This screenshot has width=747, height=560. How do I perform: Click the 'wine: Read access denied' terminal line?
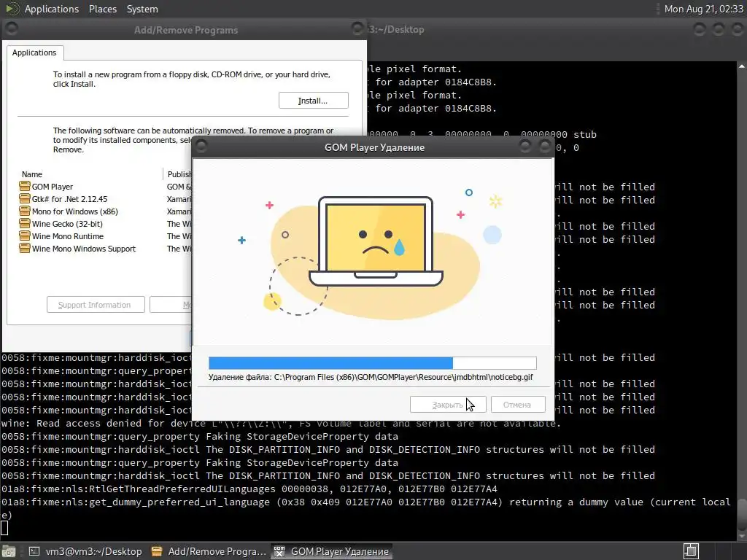(281, 424)
